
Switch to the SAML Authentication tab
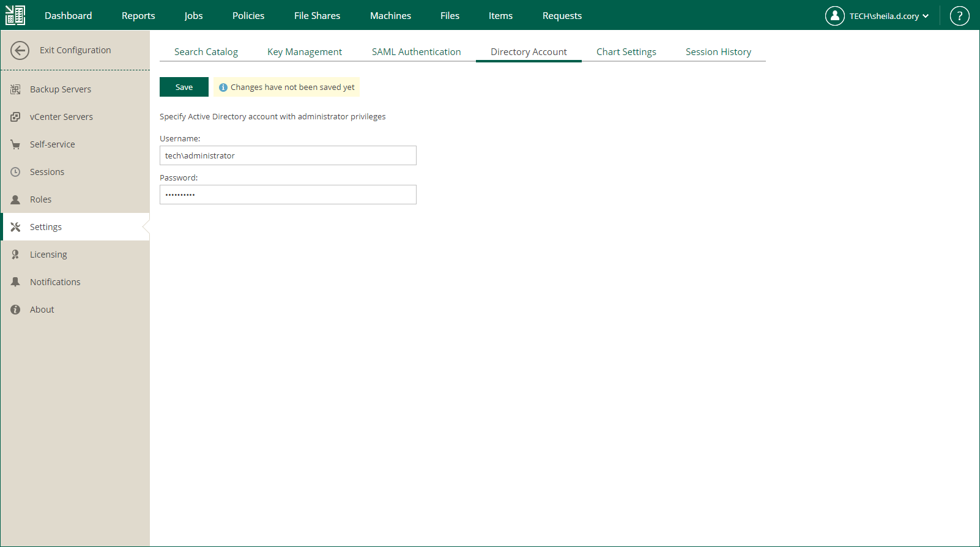417,52
